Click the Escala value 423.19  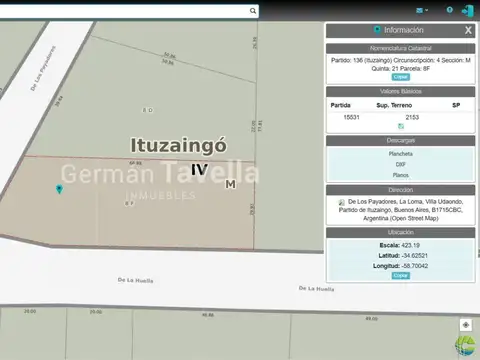(411, 245)
